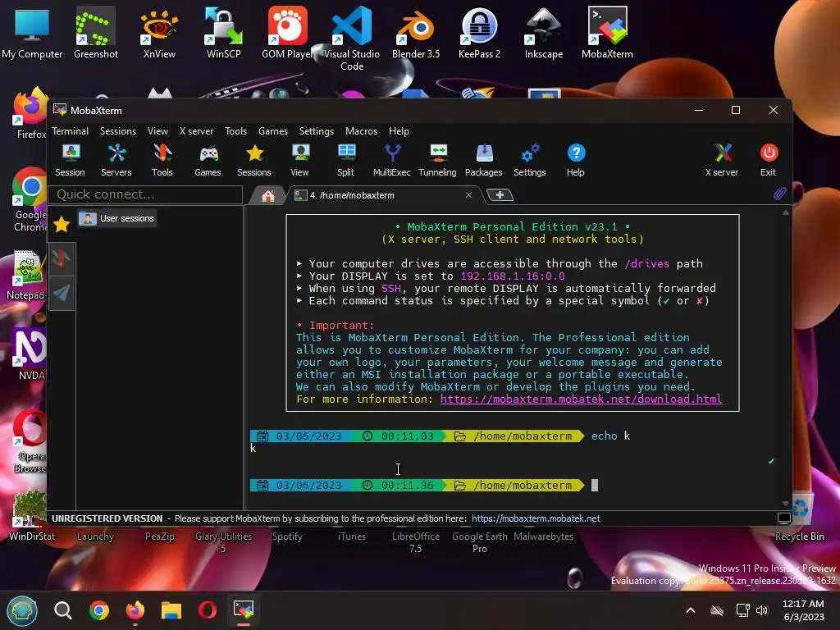
Task: Open WinSCP desktop shortcut
Action: point(223,32)
